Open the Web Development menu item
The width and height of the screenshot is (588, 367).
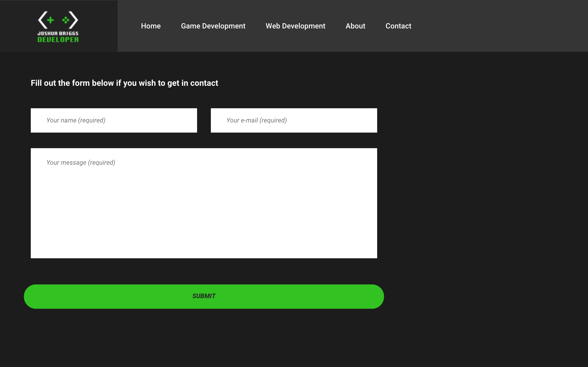click(295, 26)
